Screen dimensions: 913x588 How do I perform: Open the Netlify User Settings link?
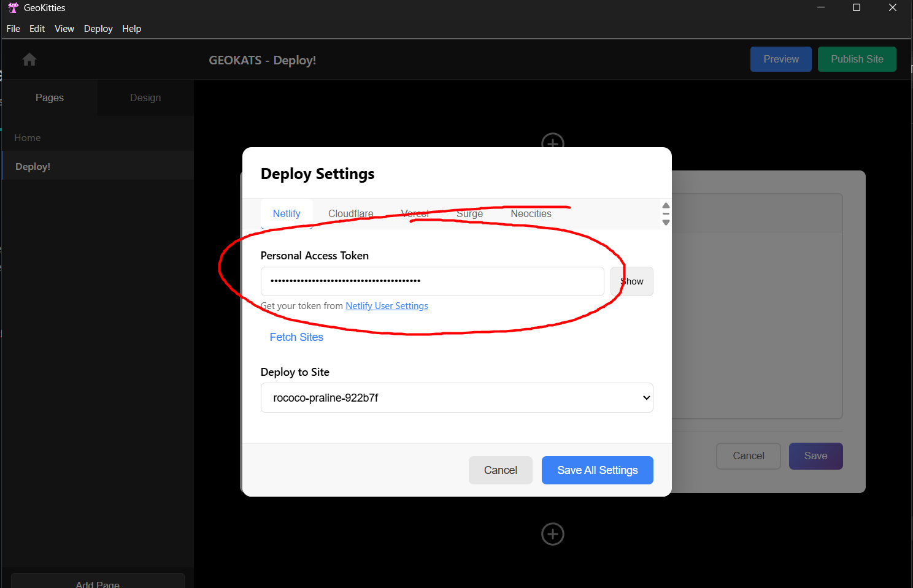[387, 306]
